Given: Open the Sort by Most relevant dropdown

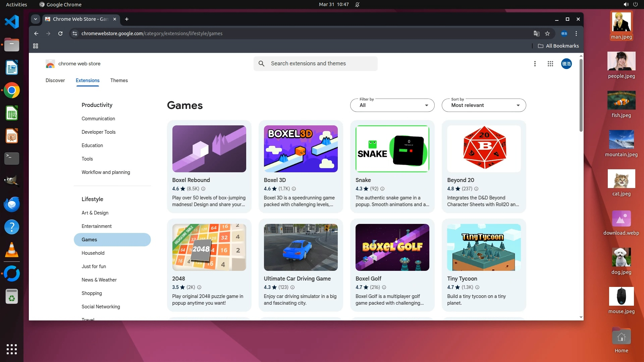Looking at the screenshot, I should (484, 105).
